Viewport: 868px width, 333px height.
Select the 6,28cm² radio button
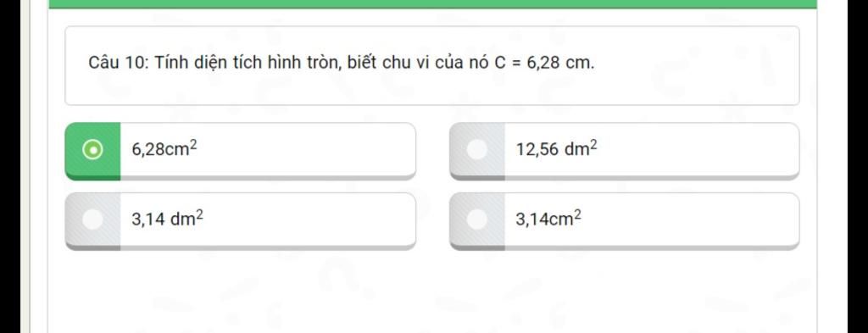pyautogui.click(x=92, y=149)
